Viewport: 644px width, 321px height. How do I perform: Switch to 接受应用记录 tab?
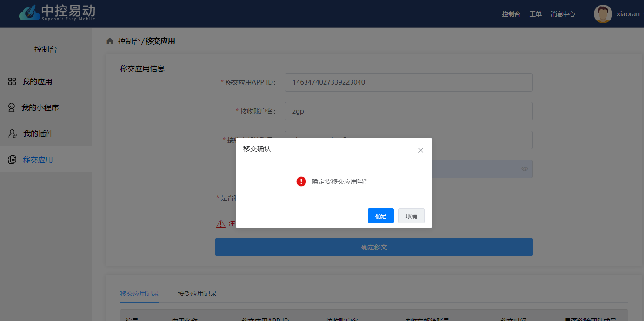[197, 294]
